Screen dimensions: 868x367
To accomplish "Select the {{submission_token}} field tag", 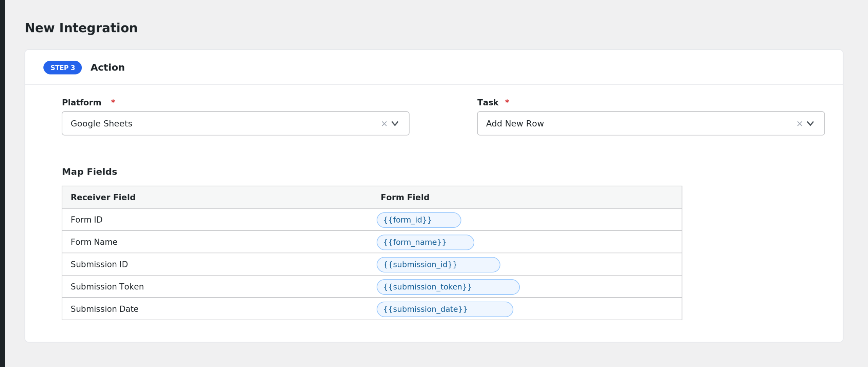I will click(x=448, y=287).
